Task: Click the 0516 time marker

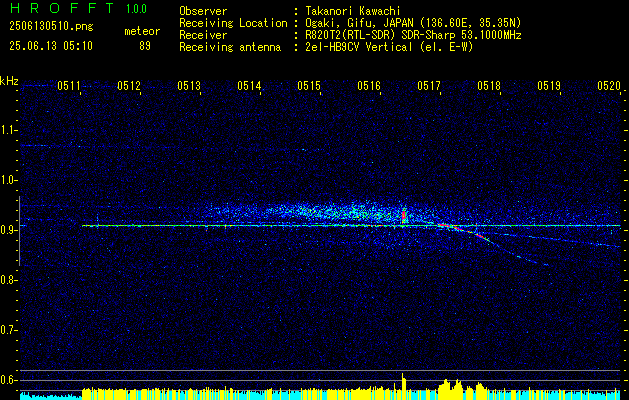Action: pyautogui.click(x=369, y=85)
